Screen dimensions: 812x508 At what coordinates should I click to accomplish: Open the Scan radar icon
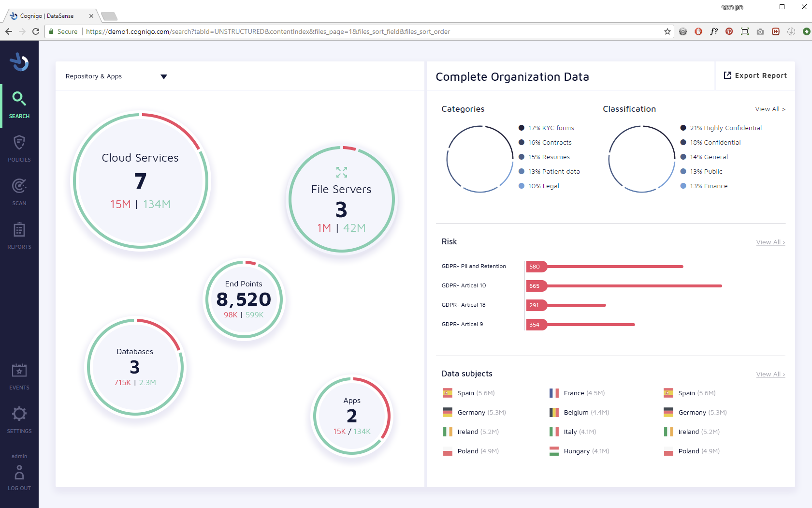coord(19,186)
